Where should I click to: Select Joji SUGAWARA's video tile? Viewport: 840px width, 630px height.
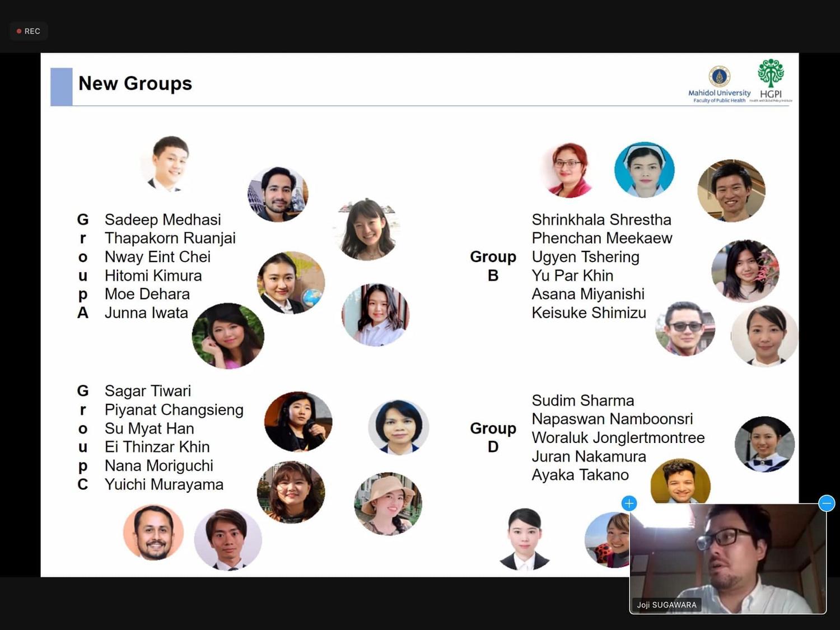[728, 559]
